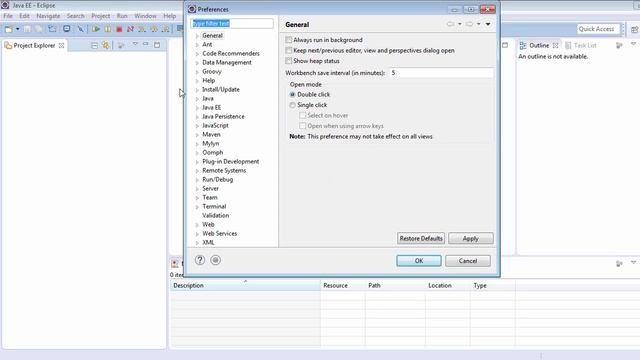Click the Apply button

click(471, 238)
